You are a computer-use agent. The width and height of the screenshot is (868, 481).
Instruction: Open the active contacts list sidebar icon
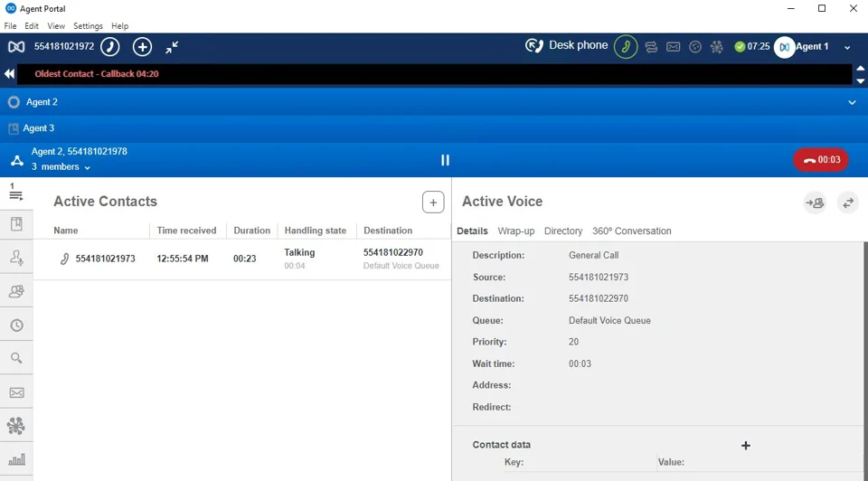coord(15,192)
